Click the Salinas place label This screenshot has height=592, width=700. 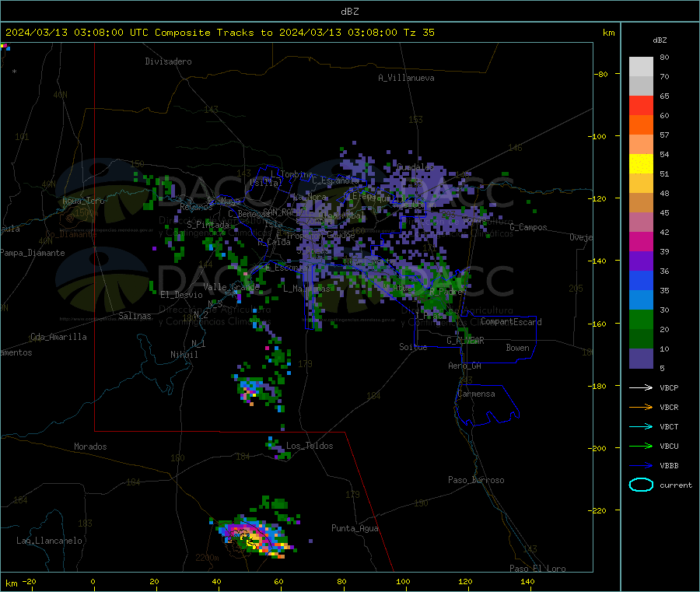pos(135,316)
